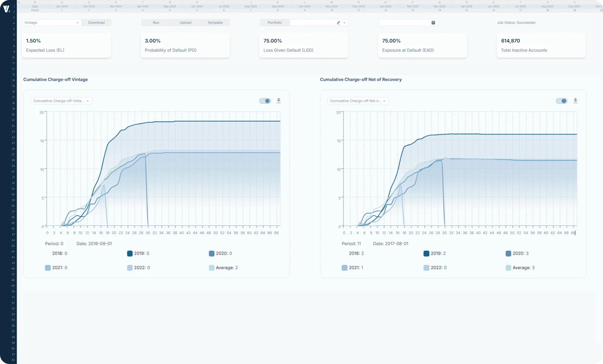Hide the 2019 series via its legend marker
The height and width of the screenshot is (364, 603).
click(129, 253)
